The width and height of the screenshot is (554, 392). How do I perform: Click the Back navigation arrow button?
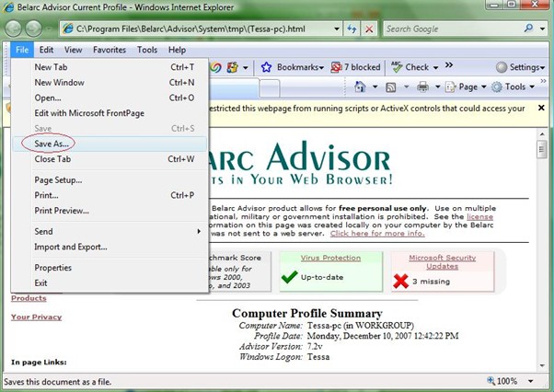coord(14,29)
